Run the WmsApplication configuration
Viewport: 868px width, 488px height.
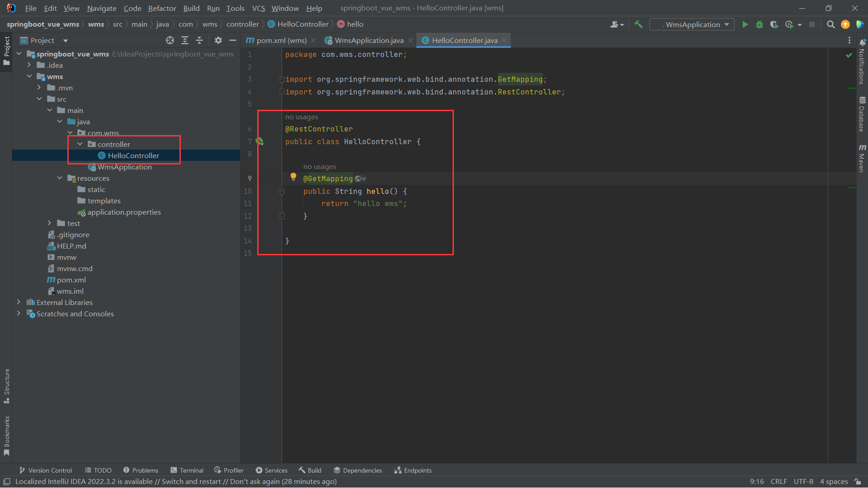pos(745,24)
